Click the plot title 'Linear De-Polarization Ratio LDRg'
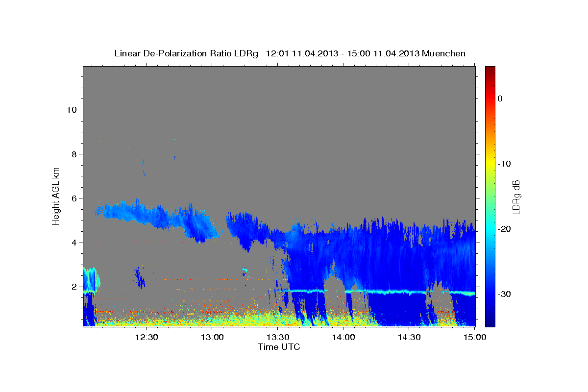Image resolution: width=588 pixels, height=392 pixels. point(186,53)
